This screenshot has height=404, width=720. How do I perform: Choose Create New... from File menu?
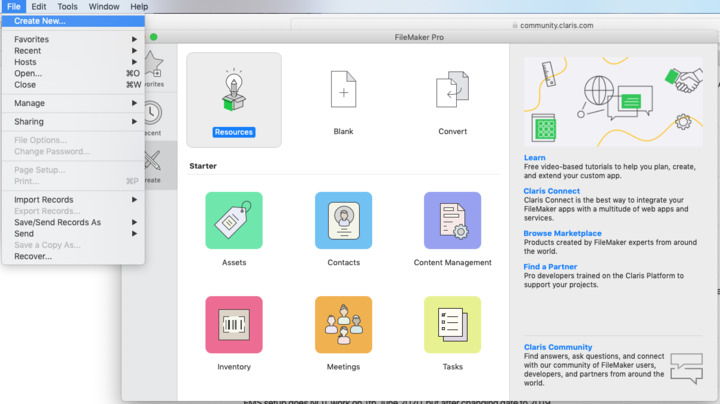[73, 21]
